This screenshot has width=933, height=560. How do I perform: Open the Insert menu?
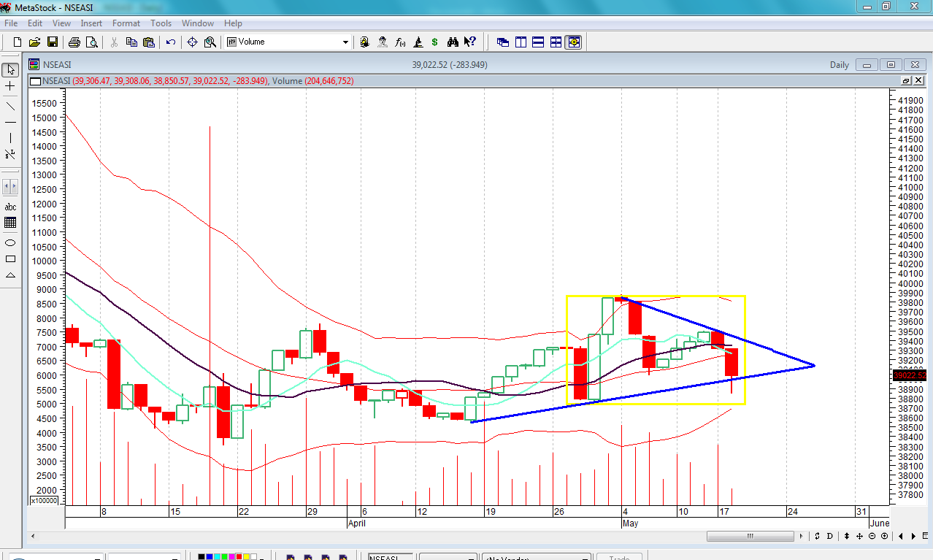91,23
